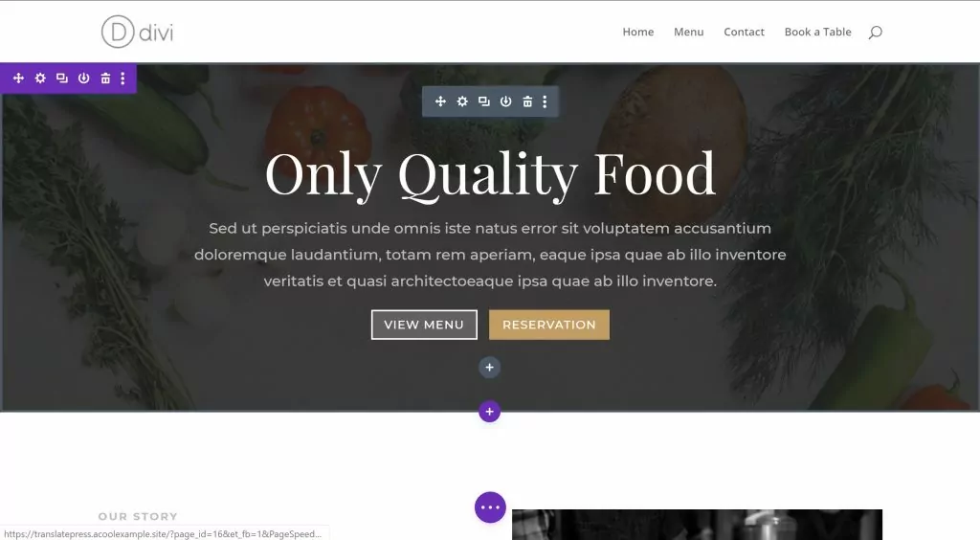Click the gray row move icon
The image size is (980, 540).
tap(440, 101)
